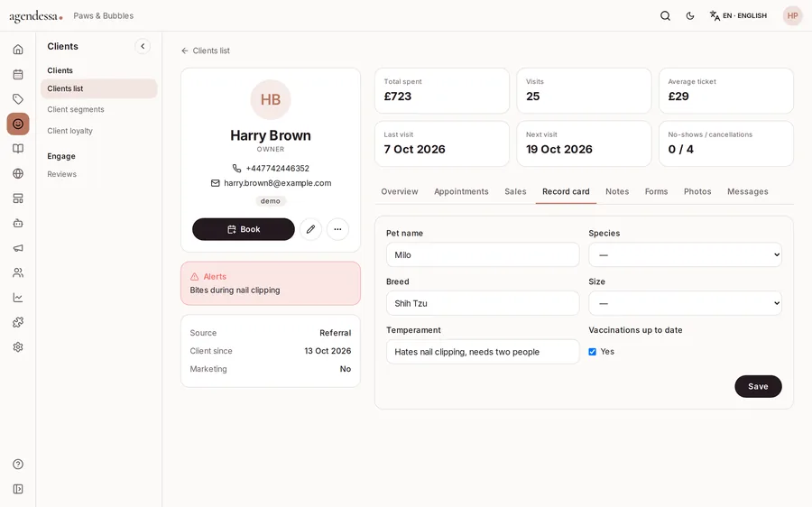Image resolution: width=812 pixels, height=507 pixels.
Task: Open the HP user avatar menu
Action: coord(792,15)
